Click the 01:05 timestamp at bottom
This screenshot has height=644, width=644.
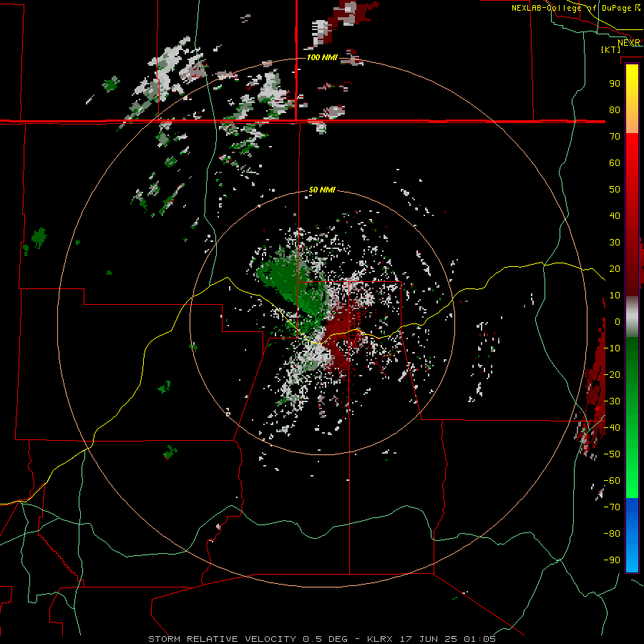click(479, 639)
